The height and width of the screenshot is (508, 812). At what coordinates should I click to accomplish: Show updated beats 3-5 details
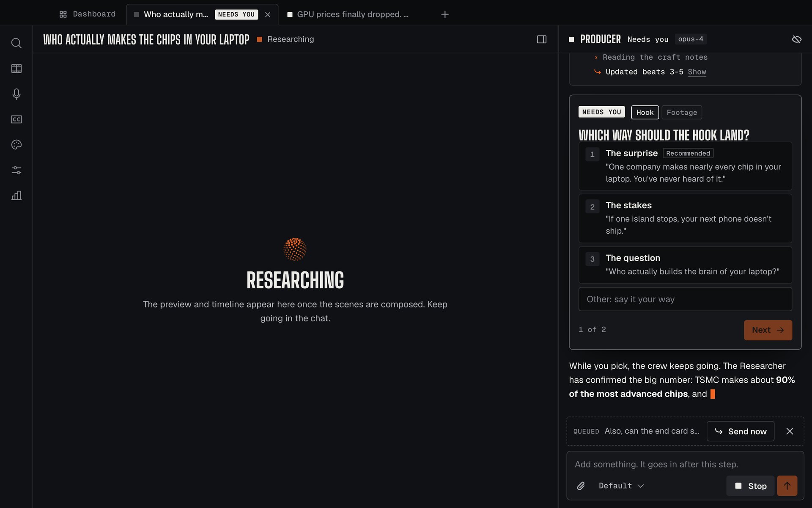pos(697,72)
